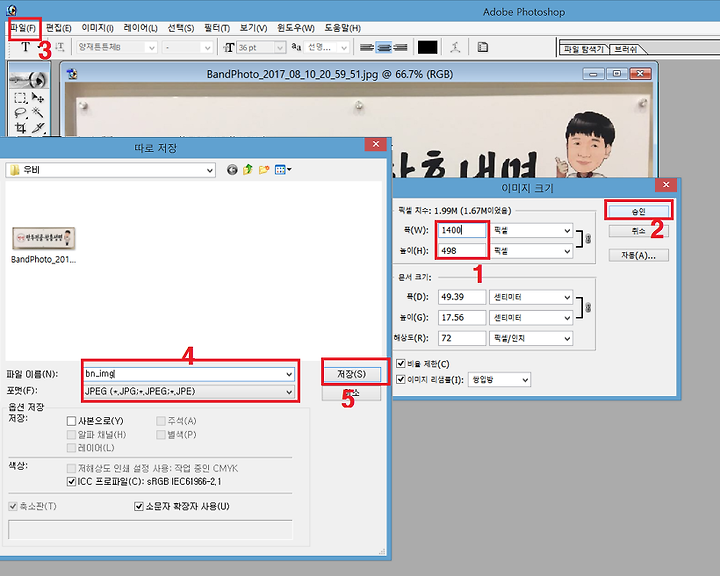
Task: Go back to previous folder in Save As dialog
Action: coord(232,170)
